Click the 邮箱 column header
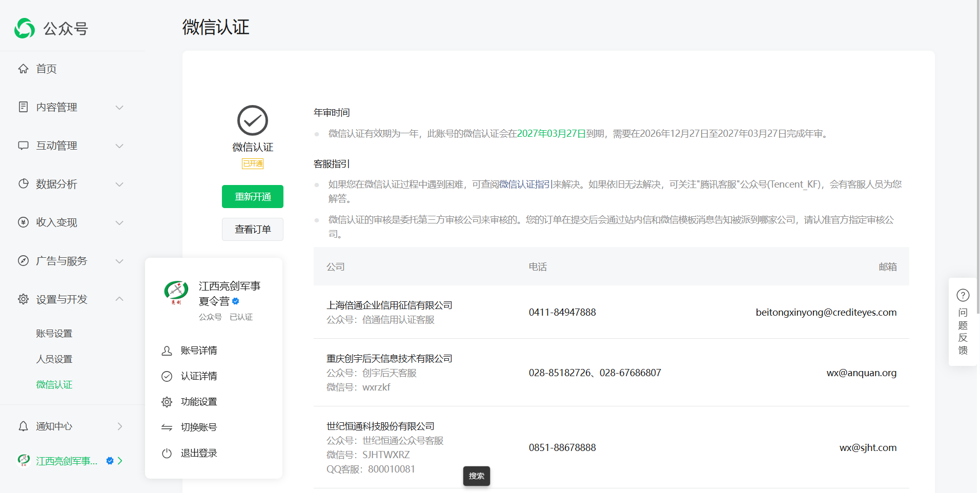The height and width of the screenshot is (493, 980). tap(888, 267)
